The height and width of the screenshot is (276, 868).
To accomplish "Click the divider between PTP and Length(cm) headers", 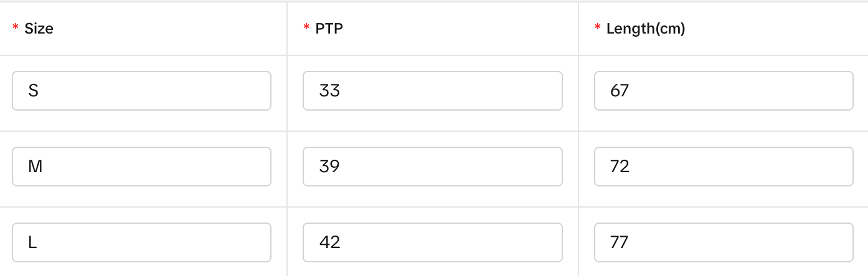I will tap(578, 29).
